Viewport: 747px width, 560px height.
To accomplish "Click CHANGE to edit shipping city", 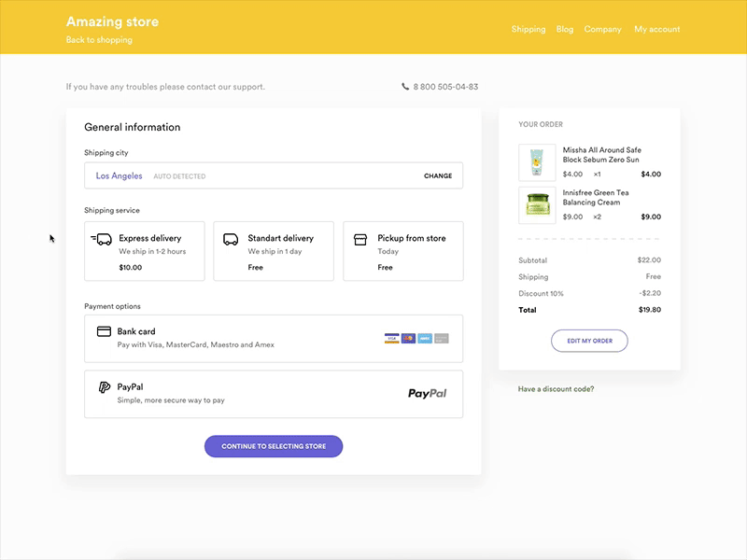I will pyautogui.click(x=438, y=175).
